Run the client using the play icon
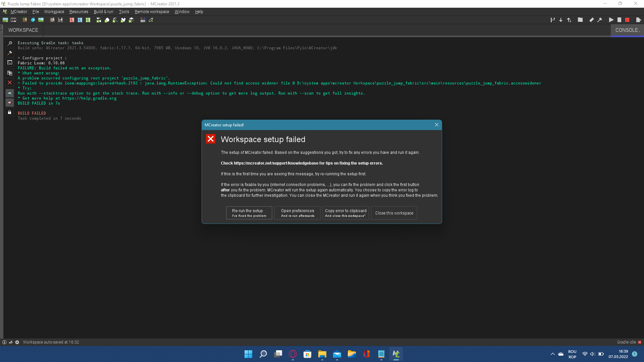The image size is (644, 362). click(611, 20)
